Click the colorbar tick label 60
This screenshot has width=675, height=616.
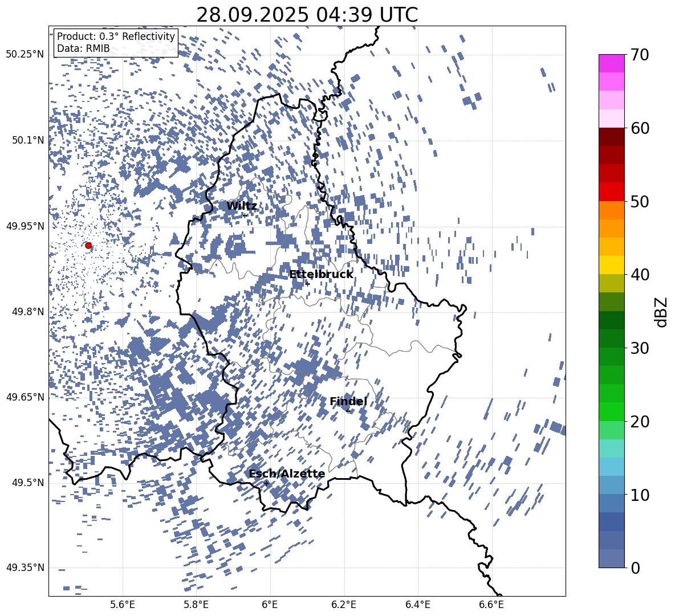point(640,128)
